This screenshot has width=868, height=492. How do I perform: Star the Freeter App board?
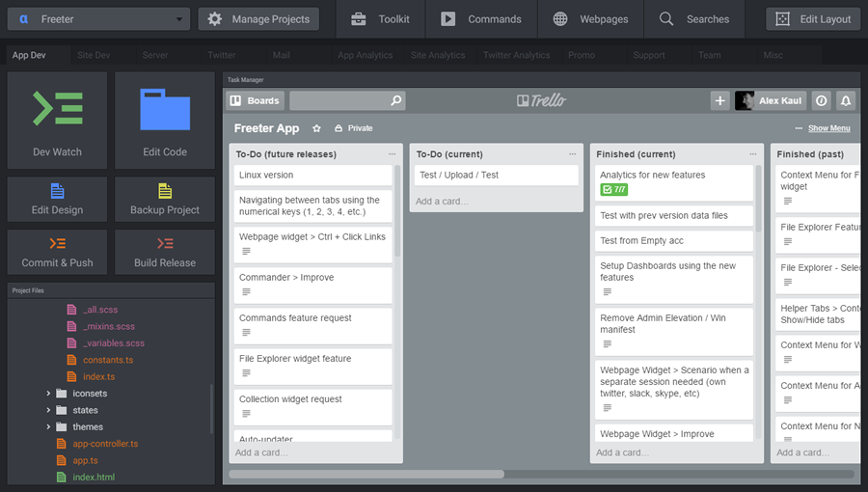(316, 128)
